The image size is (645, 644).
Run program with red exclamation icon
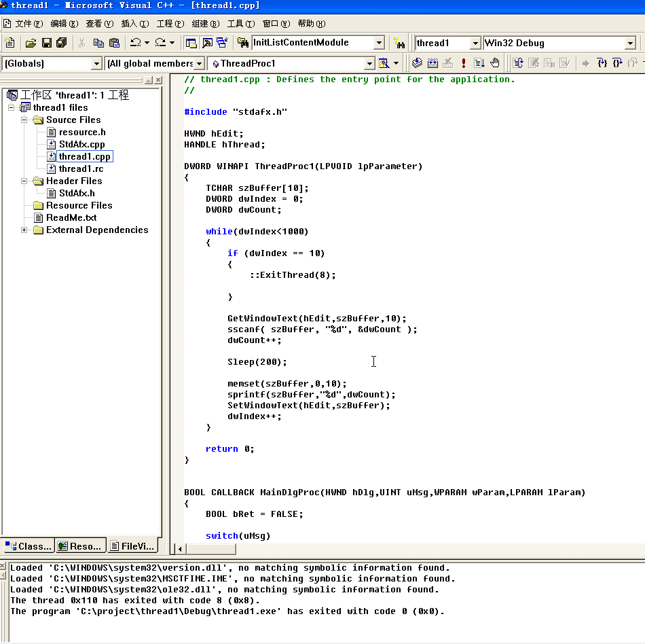(x=464, y=63)
